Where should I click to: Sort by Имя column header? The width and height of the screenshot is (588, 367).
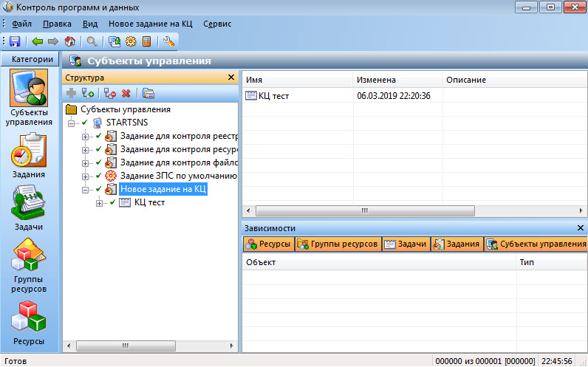[x=298, y=80]
